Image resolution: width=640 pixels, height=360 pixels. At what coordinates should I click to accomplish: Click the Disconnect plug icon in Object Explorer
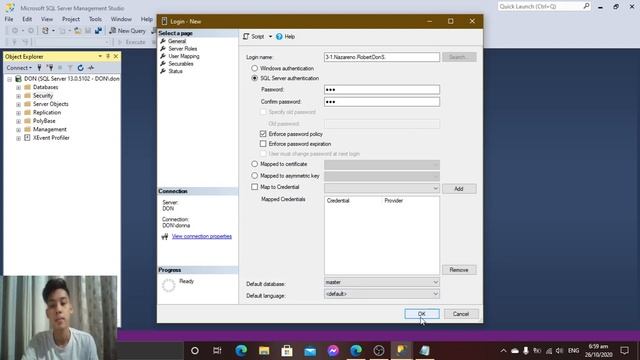pyautogui.click(x=50, y=68)
